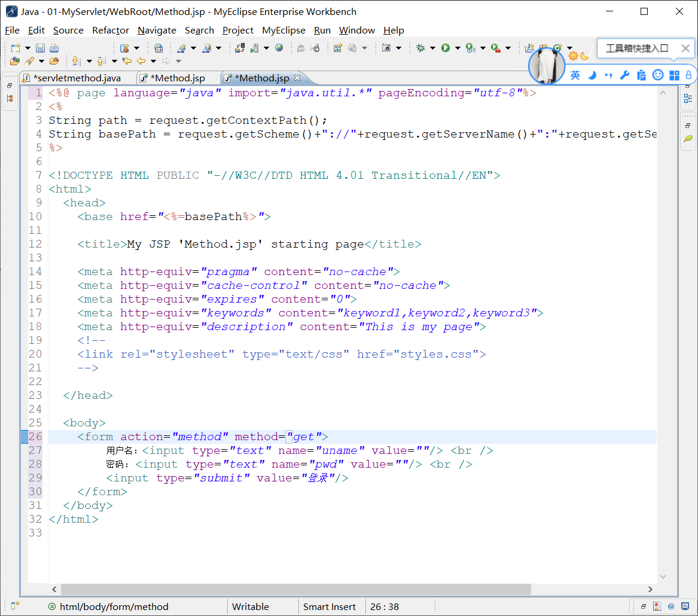The height and width of the screenshot is (616, 698).
Task: Click the Next Annotation arrow icon
Action: click(77, 61)
